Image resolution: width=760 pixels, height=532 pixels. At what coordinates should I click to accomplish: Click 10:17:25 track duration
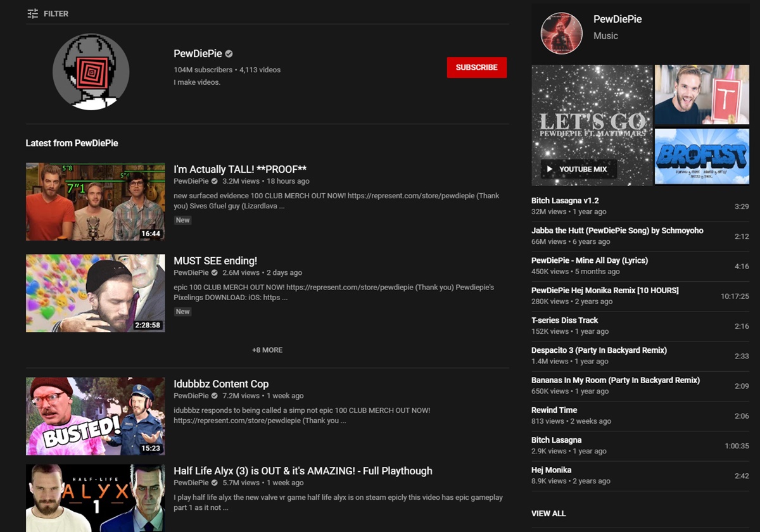[x=735, y=296]
